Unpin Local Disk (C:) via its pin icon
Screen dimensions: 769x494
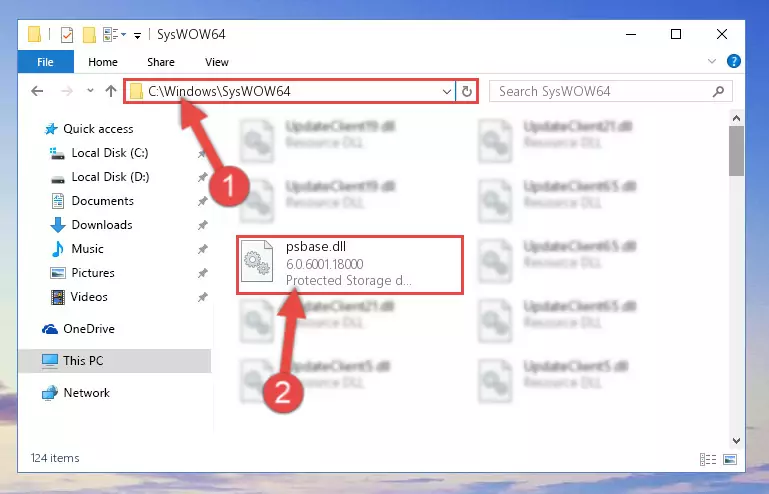202,154
